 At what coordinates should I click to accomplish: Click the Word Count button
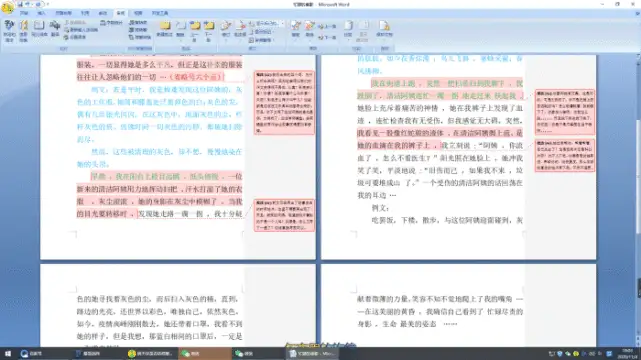pyautogui.click(x=112, y=23)
